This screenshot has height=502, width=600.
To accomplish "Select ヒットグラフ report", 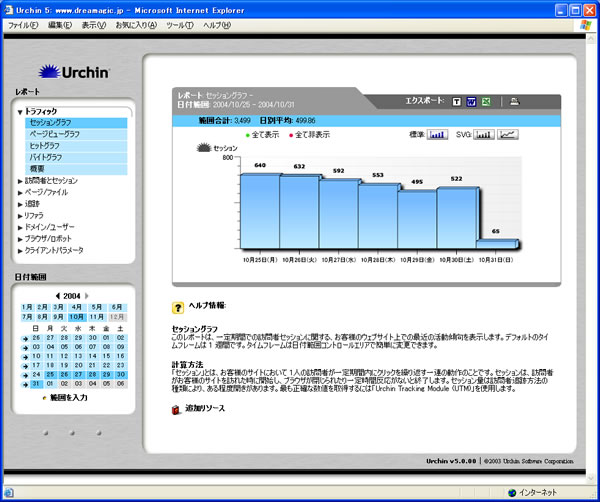I will click(76, 146).
